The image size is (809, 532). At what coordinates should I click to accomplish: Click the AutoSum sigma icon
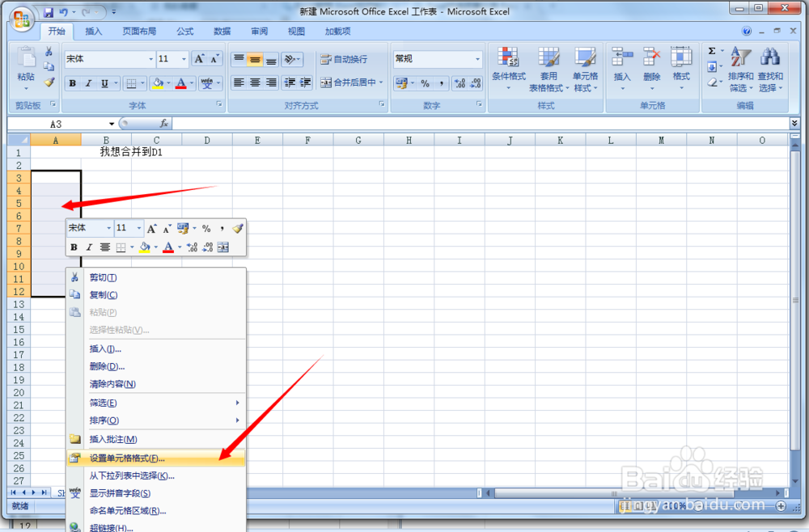[x=712, y=51]
